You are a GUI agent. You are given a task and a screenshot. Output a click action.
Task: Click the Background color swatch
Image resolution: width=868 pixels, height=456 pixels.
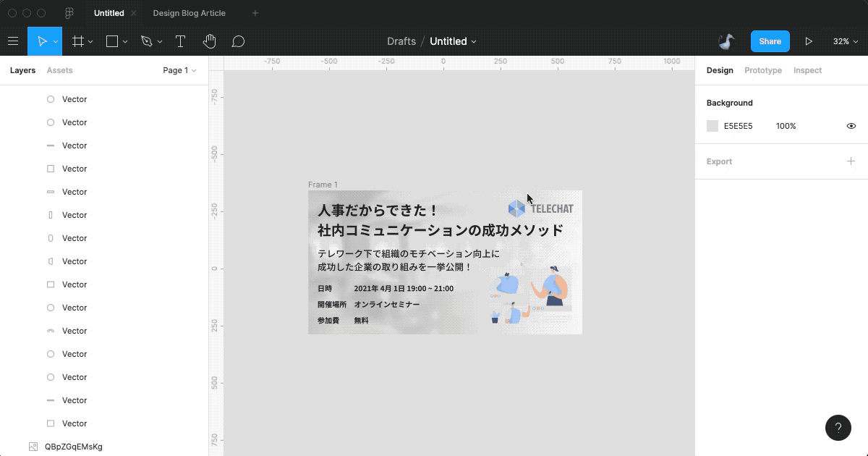point(712,126)
